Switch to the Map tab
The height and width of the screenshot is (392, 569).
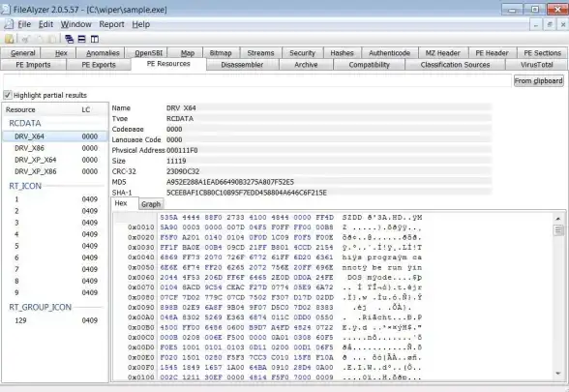coord(186,53)
